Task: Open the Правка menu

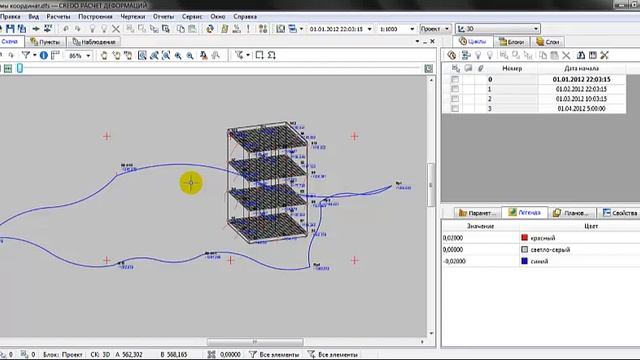Action: point(10,17)
